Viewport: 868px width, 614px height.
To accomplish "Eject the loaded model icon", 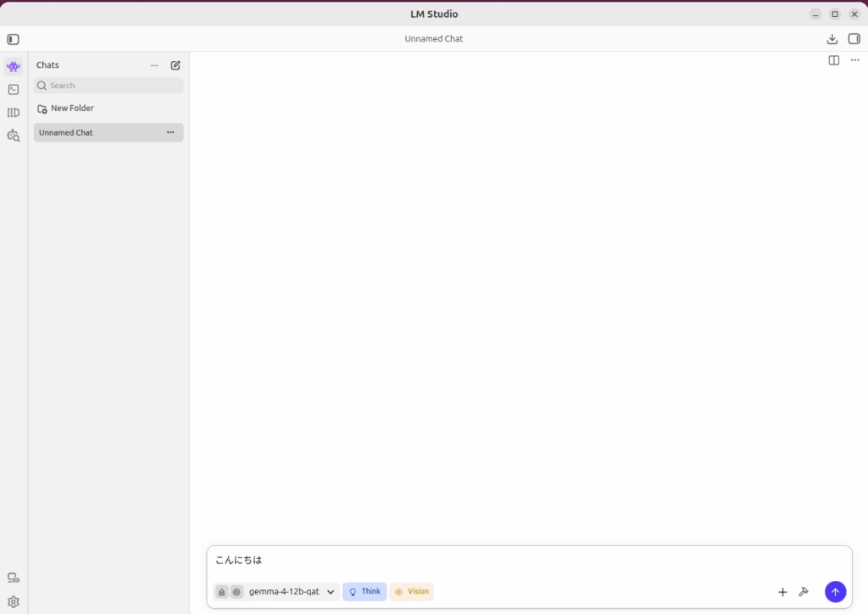I will coord(221,592).
